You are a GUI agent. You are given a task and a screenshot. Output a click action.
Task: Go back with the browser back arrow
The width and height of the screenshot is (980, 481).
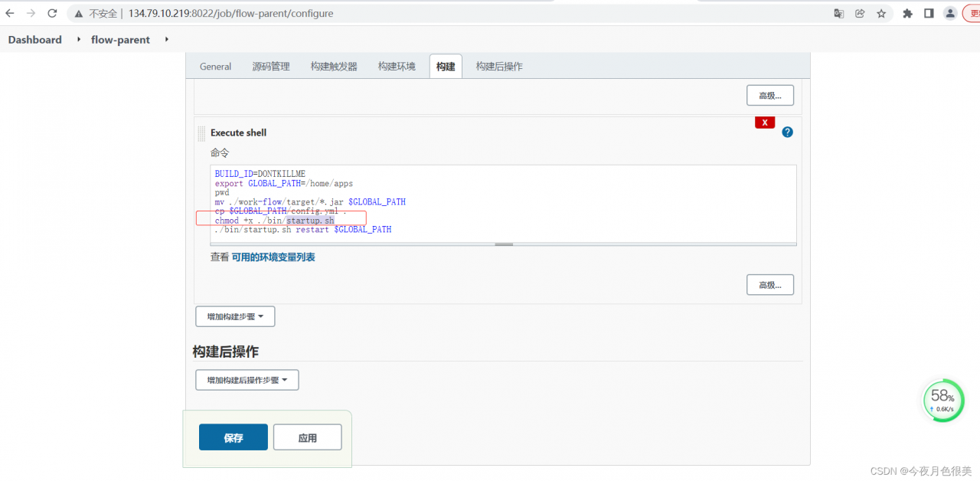10,13
